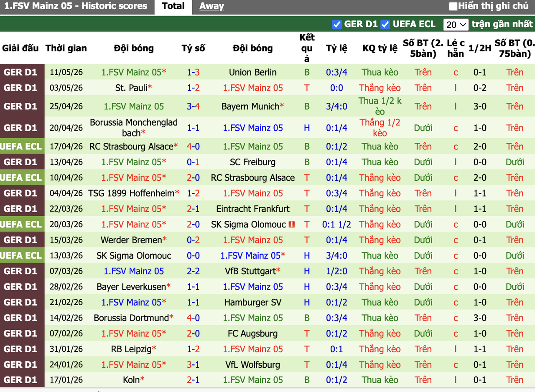535x392 pixels.
Task: Open the Borussia Dortmund team link
Action: point(131,318)
